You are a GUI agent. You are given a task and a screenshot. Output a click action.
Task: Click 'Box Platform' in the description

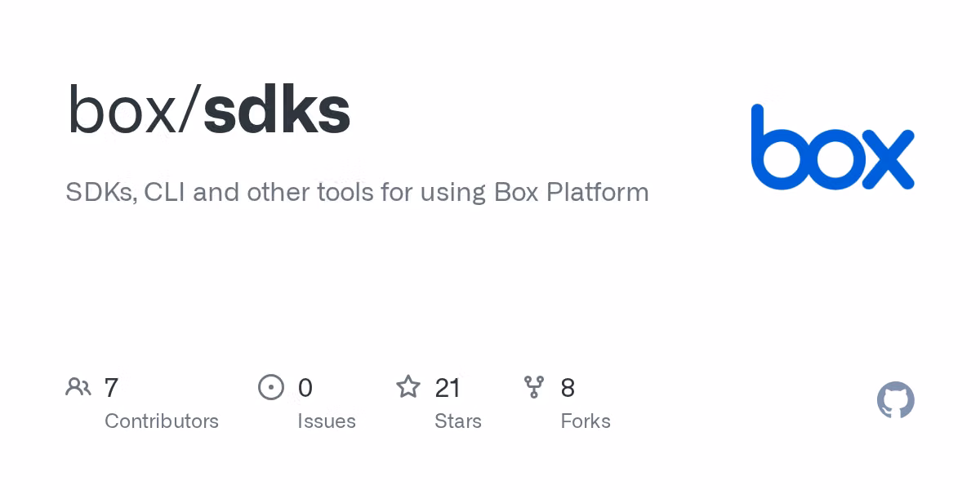pyautogui.click(x=571, y=193)
